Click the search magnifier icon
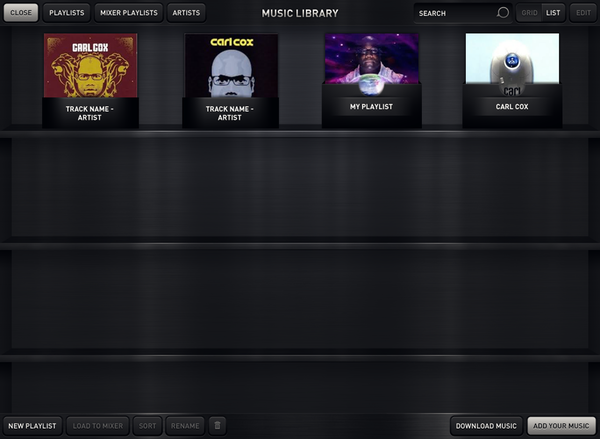The height and width of the screenshot is (439, 600). (502, 13)
